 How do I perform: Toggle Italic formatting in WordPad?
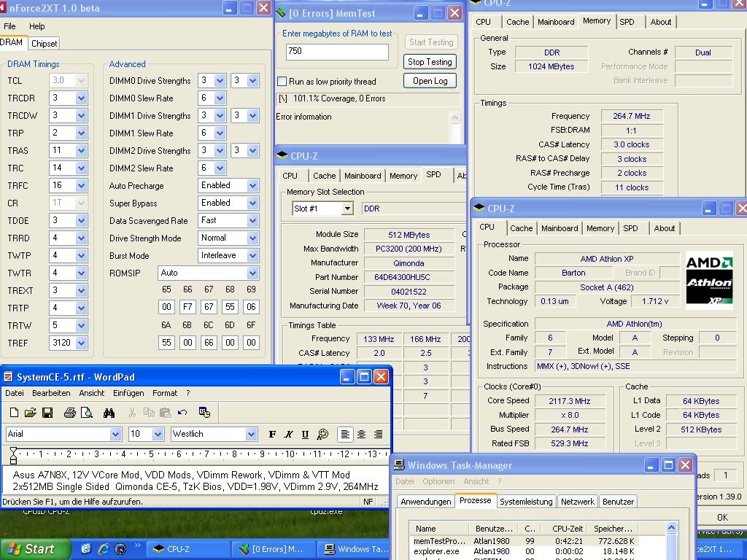coord(288,434)
